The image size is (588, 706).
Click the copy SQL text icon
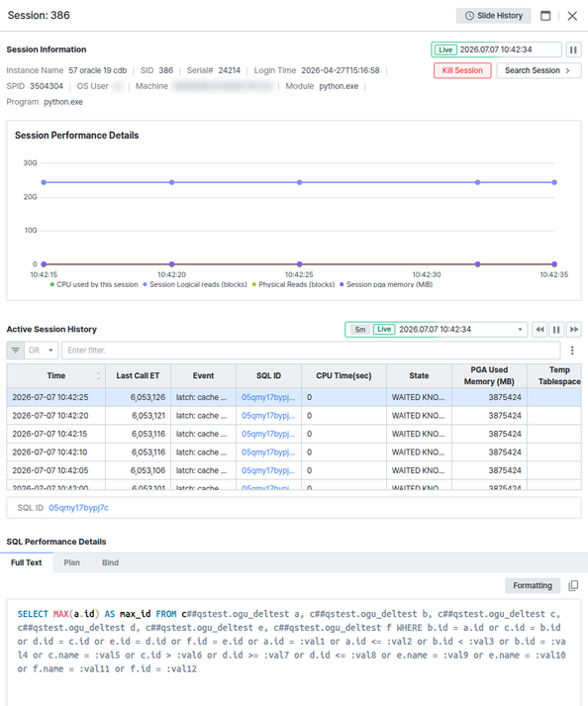point(573,585)
